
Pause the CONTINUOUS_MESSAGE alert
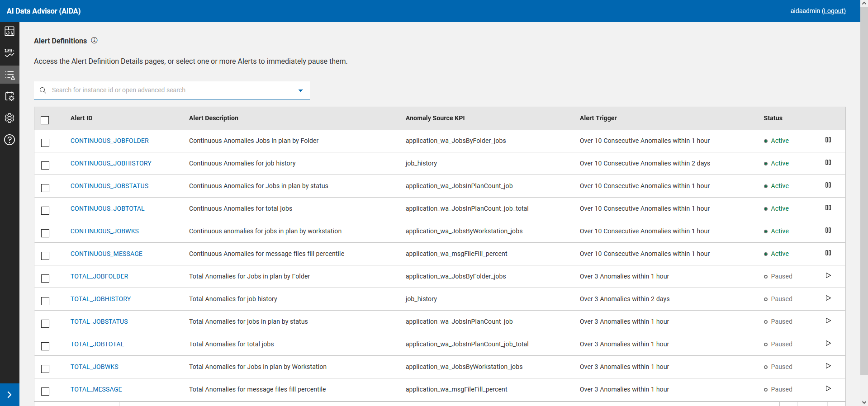coord(828,253)
